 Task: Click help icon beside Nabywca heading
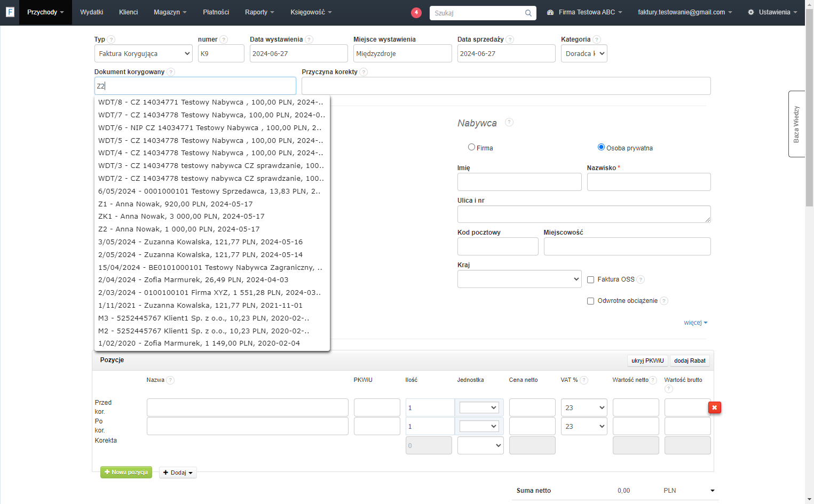[x=509, y=122]
